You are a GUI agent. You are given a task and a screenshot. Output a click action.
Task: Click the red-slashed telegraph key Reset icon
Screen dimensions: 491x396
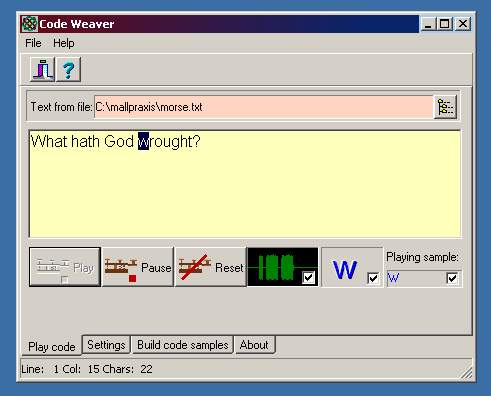click(195, 267)
